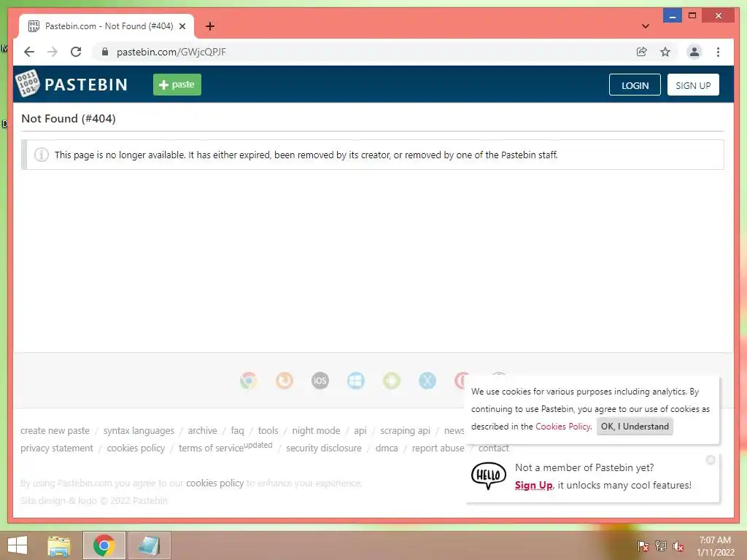Image resolution: width=747 pixels, height=560 pixels.
Task: Open the news footer link
Action: [454, 430]
